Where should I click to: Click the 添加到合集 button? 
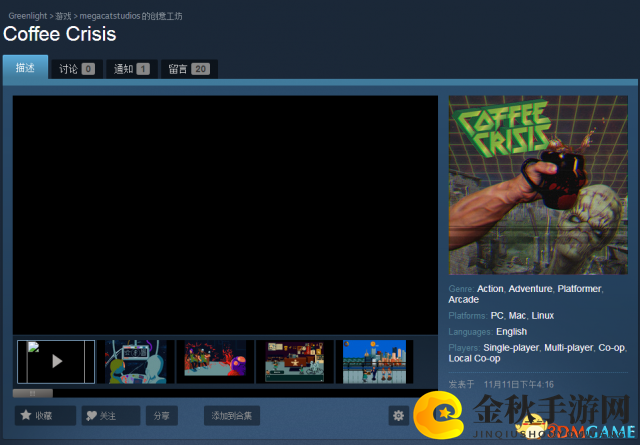[x=232, y=416]
